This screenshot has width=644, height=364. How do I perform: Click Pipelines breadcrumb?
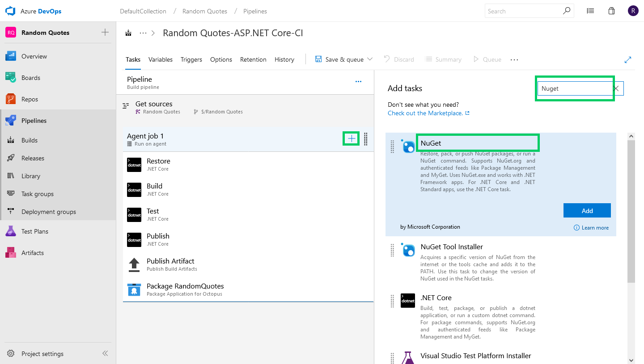(x=255, y=11)
